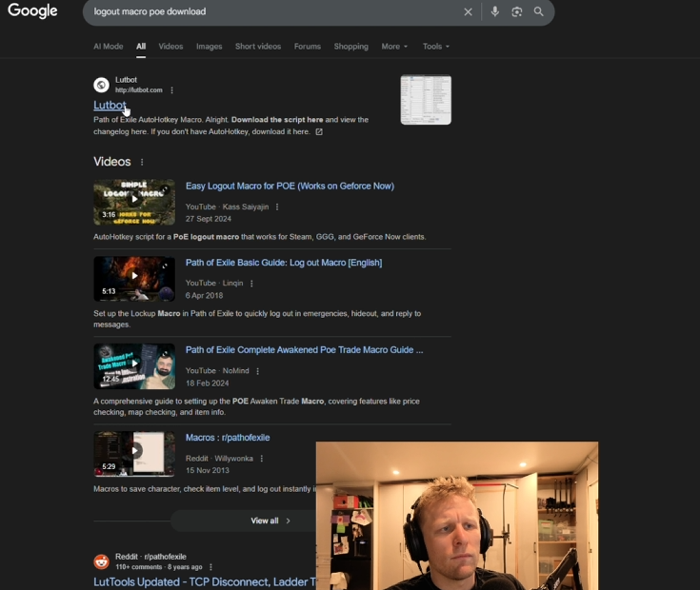Click the Google logo
This screenshot has height=590, width=700.
click(x=32, y=10)
